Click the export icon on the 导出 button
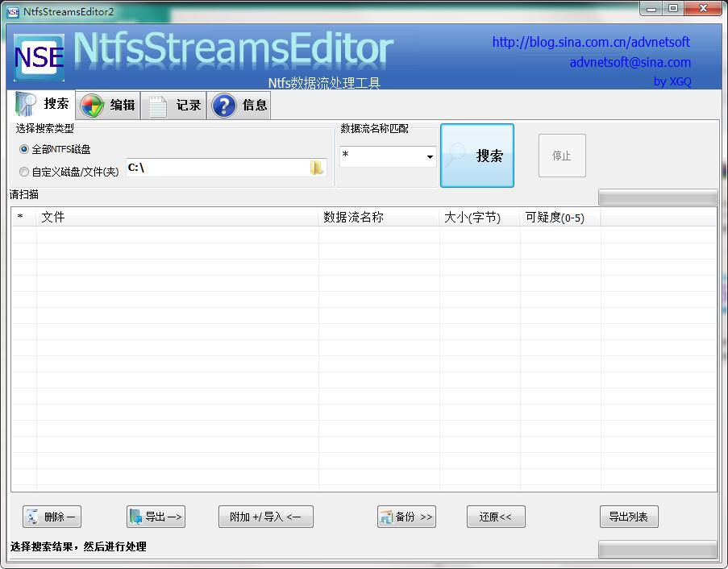 tap(135, 517)
